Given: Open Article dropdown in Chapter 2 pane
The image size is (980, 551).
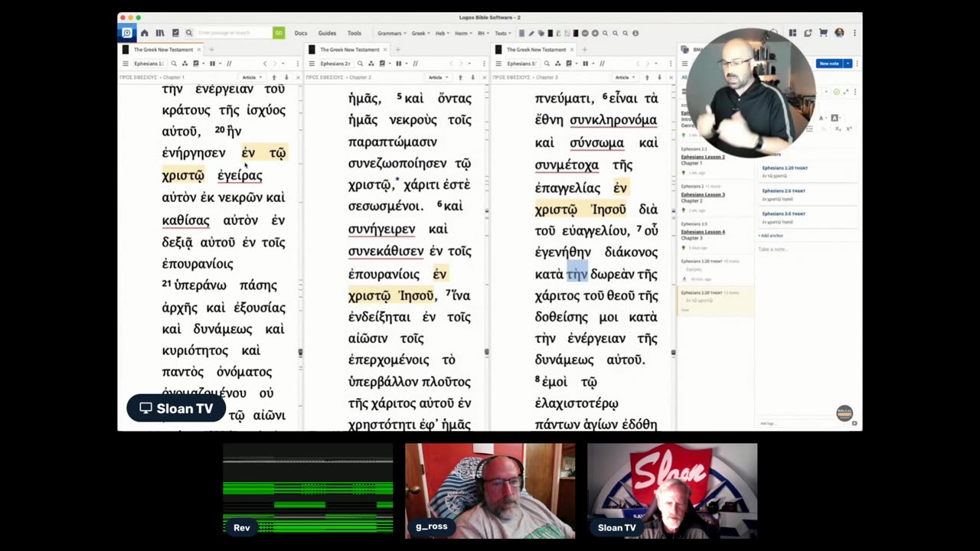Looking at the screenshot, I should [438, 77].
